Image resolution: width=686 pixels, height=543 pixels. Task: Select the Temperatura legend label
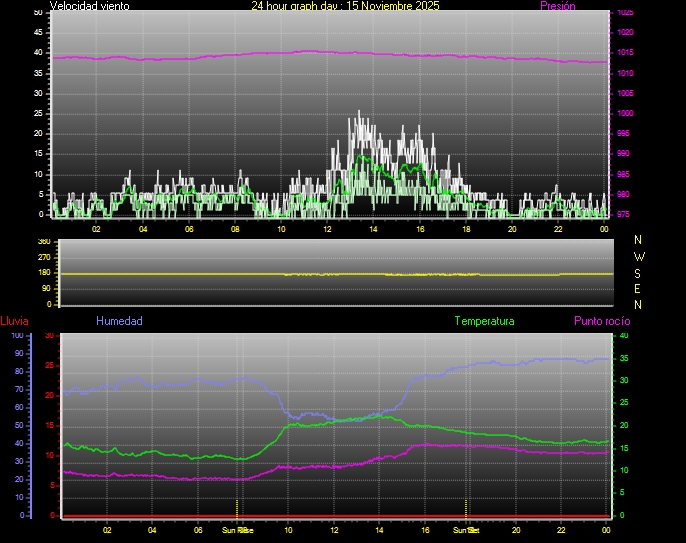coord(484,321)
